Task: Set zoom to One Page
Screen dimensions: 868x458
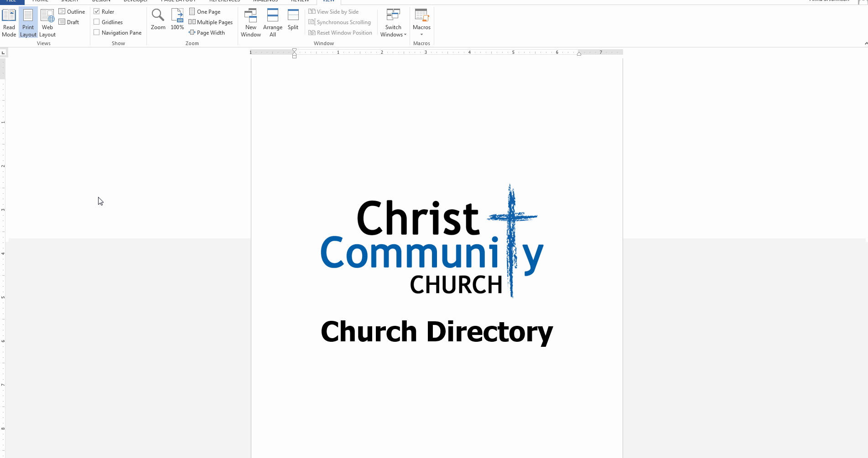Action: (x=205, y=11)
